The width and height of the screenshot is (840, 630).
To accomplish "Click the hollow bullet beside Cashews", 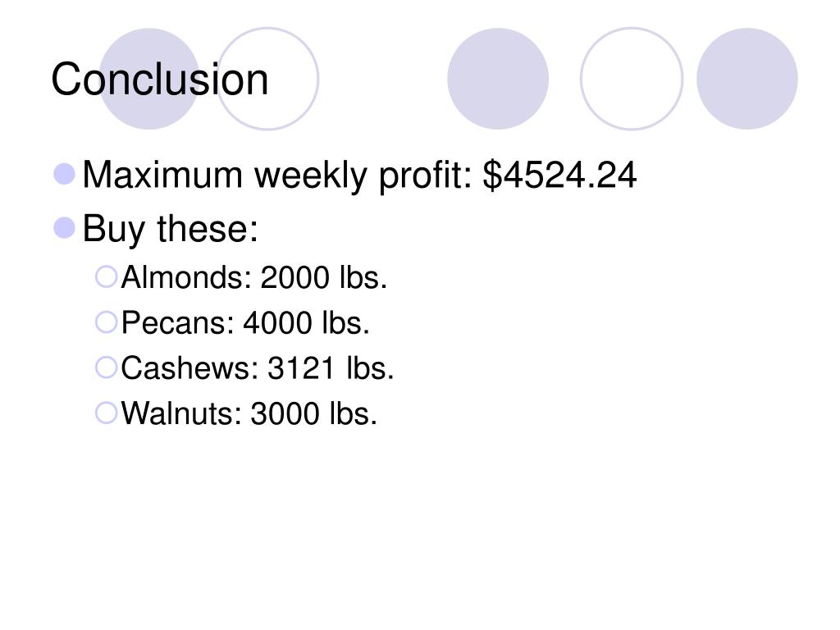I will click(106, 368).
